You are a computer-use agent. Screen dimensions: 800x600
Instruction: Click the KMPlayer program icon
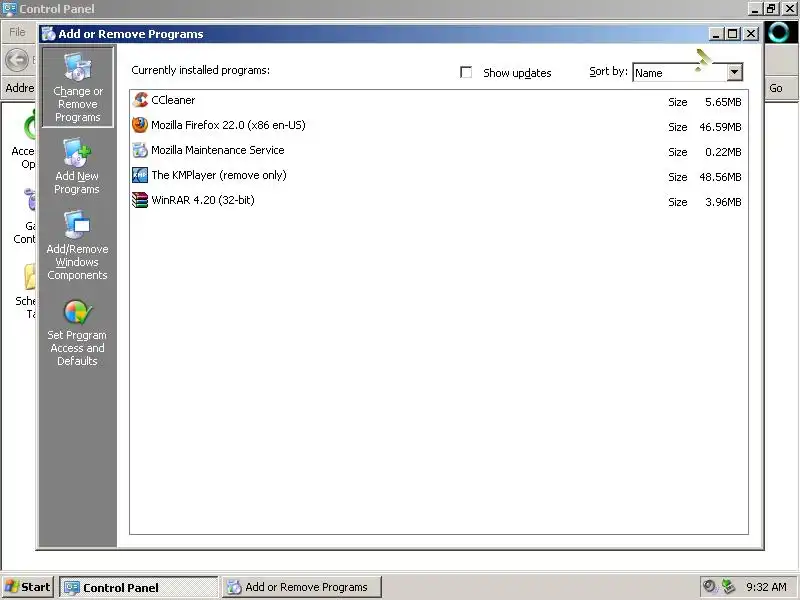pos(140,175)
